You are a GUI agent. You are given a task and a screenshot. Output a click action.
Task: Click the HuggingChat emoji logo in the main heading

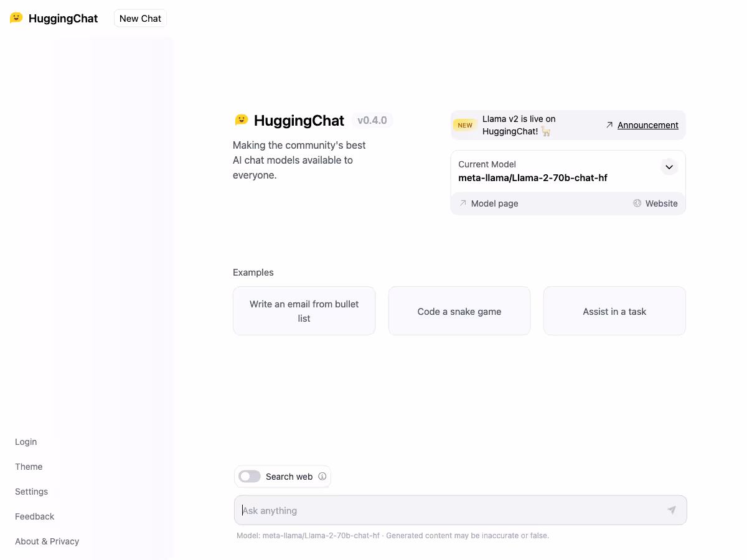click(x=241, y=119)
